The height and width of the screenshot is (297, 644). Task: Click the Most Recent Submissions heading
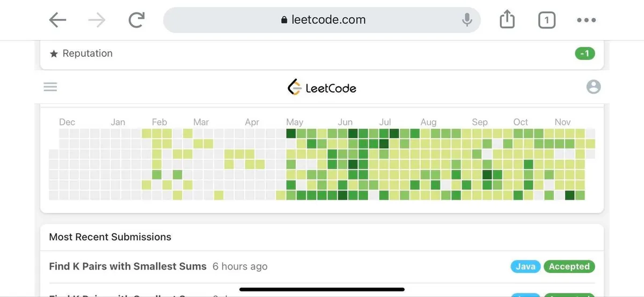(x=110, y=237)
